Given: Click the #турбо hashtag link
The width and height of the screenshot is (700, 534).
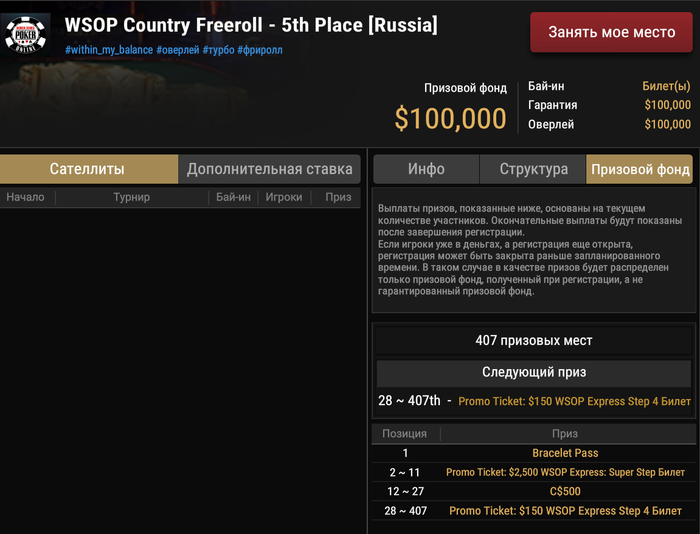Looking at the screenshot, I should pyautogui.click(x=219, y=50).
